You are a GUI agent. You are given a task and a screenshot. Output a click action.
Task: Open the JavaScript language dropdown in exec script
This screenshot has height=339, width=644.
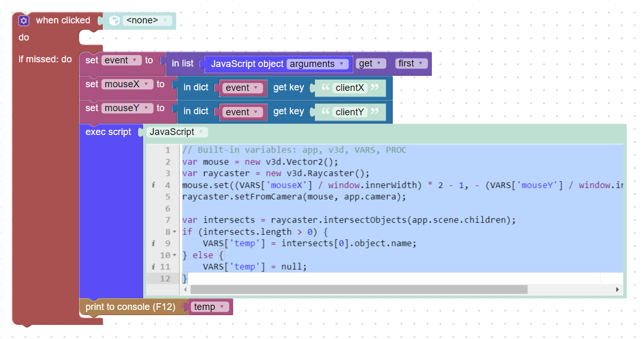(x=177, y=132)
